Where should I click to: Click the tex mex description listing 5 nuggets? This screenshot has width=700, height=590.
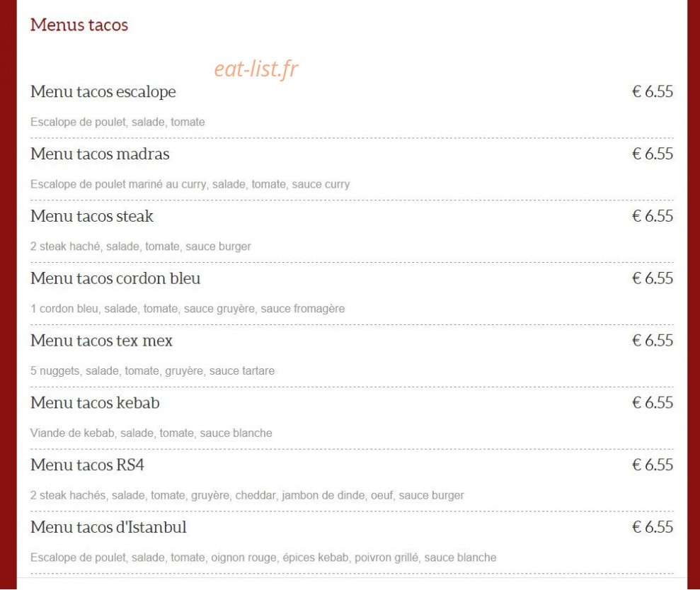coord(152,371)
